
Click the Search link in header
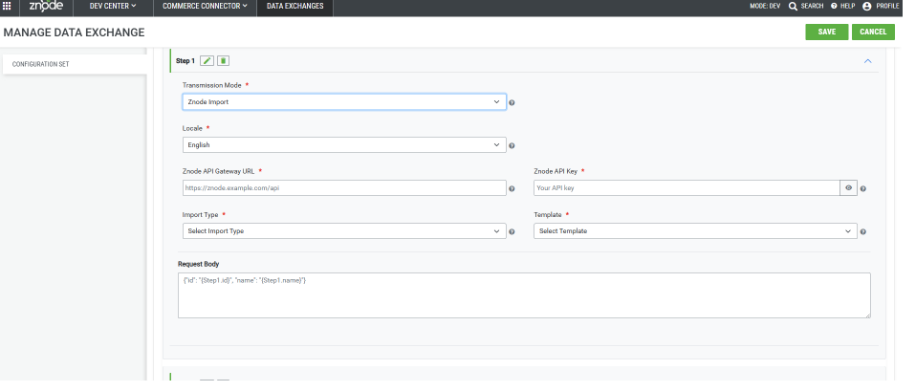[812, 6]
